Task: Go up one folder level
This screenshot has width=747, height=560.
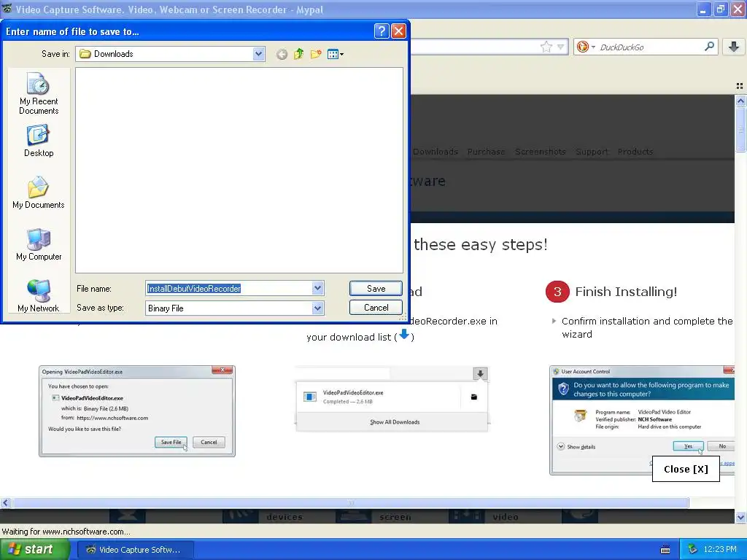Action: click(x=298, y=54)
